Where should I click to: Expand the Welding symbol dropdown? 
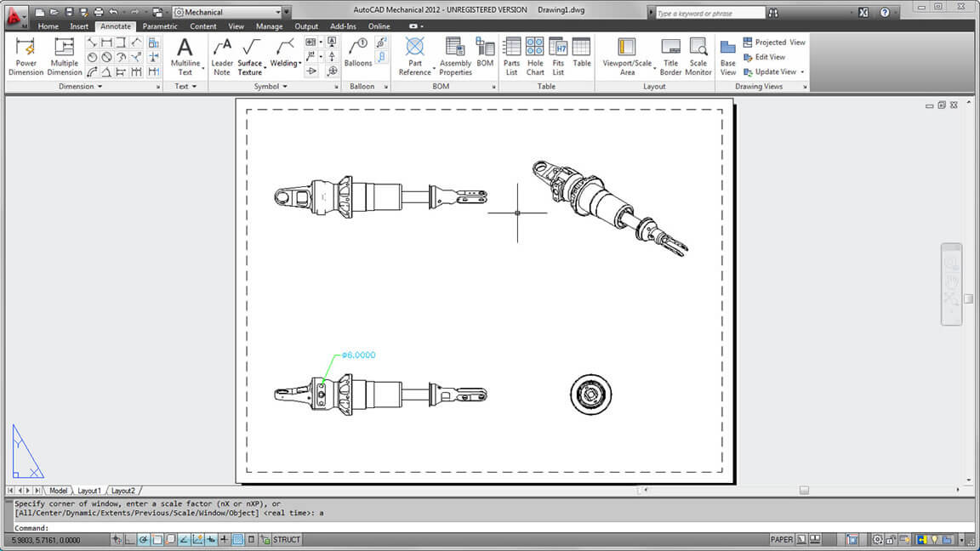[300, 64]
